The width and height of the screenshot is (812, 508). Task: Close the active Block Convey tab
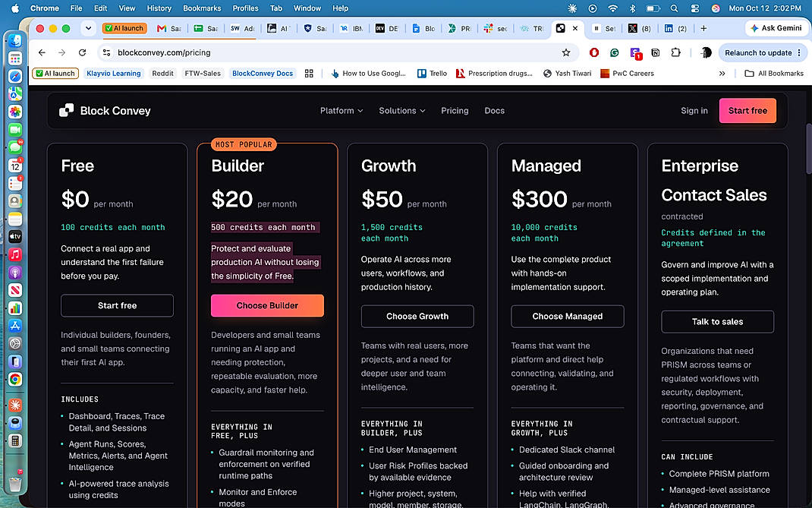(x=574, y=29)
